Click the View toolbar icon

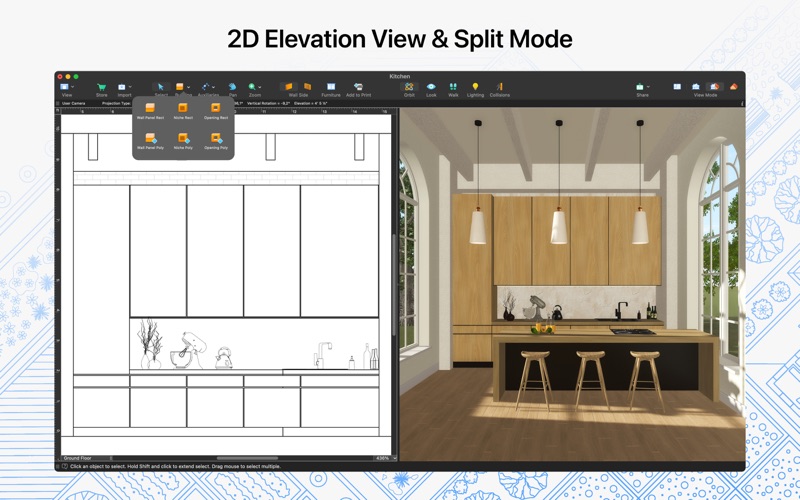tap(64, 87)
